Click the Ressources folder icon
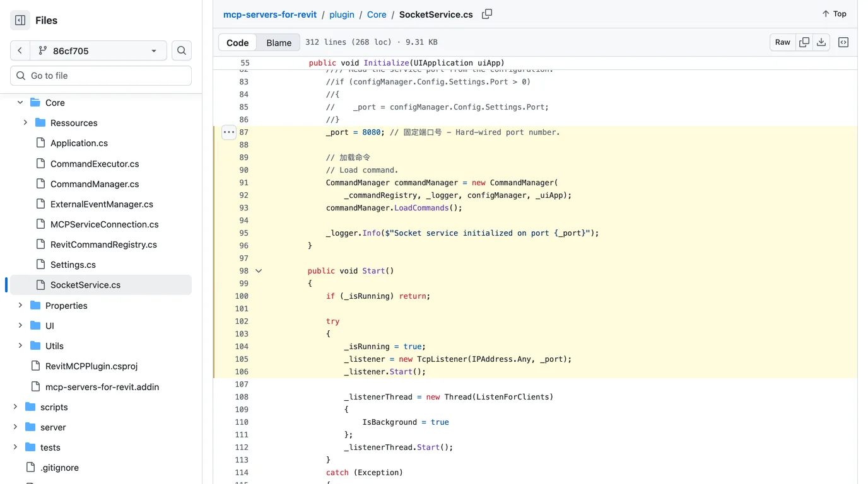868x484 pixels. point(40,122)
